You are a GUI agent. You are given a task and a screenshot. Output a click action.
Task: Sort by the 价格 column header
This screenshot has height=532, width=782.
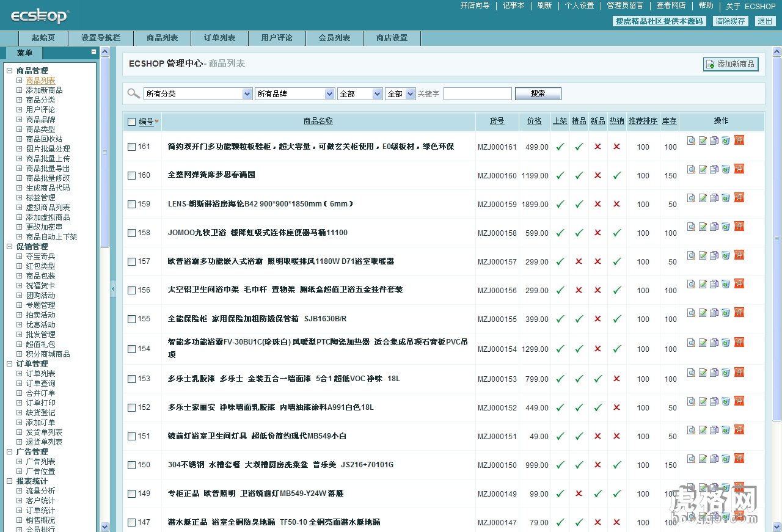pyautogui.click(x=534, y=121)
